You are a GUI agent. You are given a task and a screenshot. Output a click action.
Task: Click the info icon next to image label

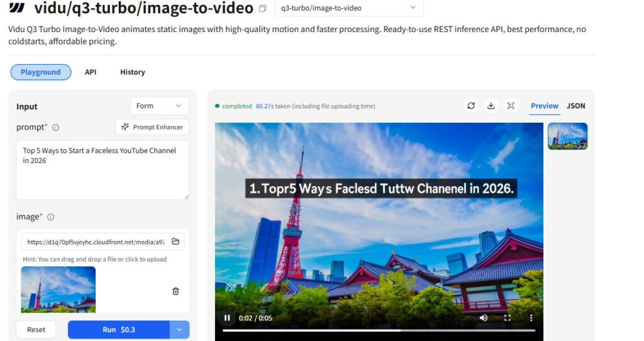coord(51,217)
